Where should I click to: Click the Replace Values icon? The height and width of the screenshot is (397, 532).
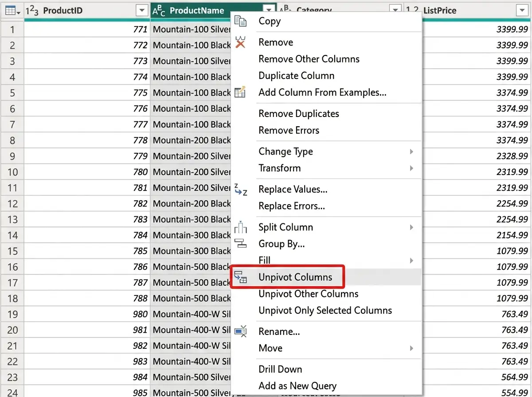click(x=240, y=189)
